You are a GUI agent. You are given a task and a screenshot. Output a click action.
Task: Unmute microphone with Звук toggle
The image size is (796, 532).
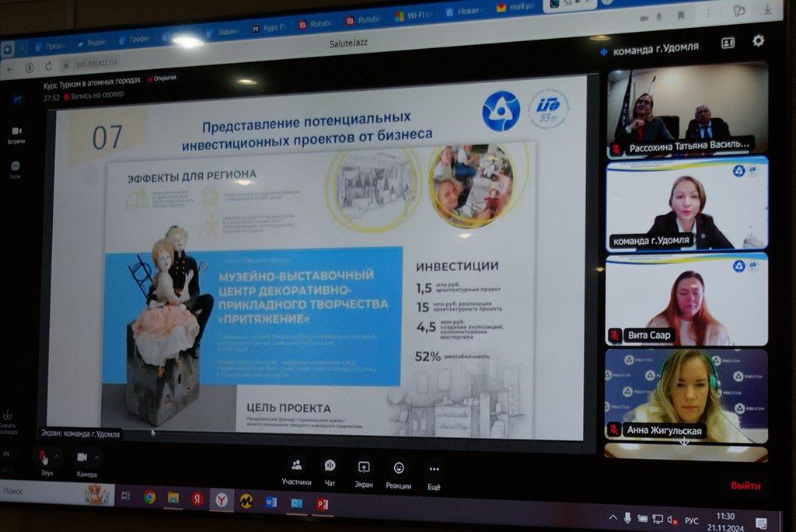(x=43, y=457)
